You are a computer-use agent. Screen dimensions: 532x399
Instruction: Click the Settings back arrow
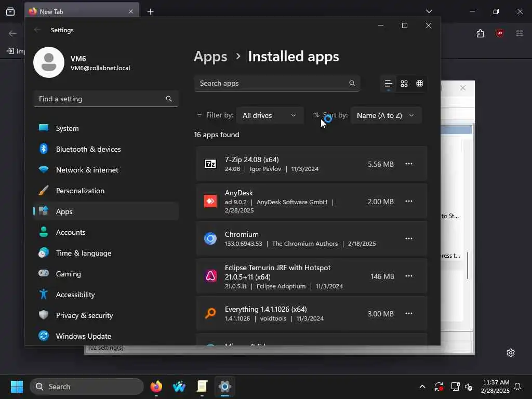coord(37,30)
